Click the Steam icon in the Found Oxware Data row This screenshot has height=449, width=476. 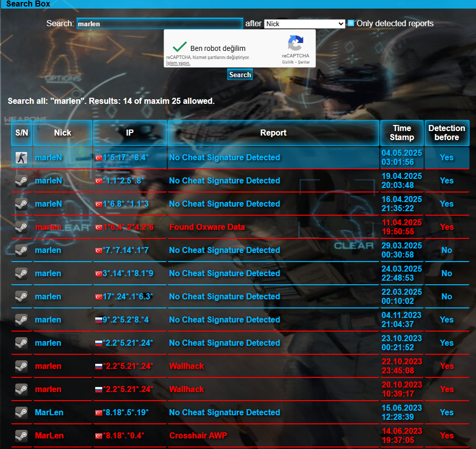tap(22, 227)
